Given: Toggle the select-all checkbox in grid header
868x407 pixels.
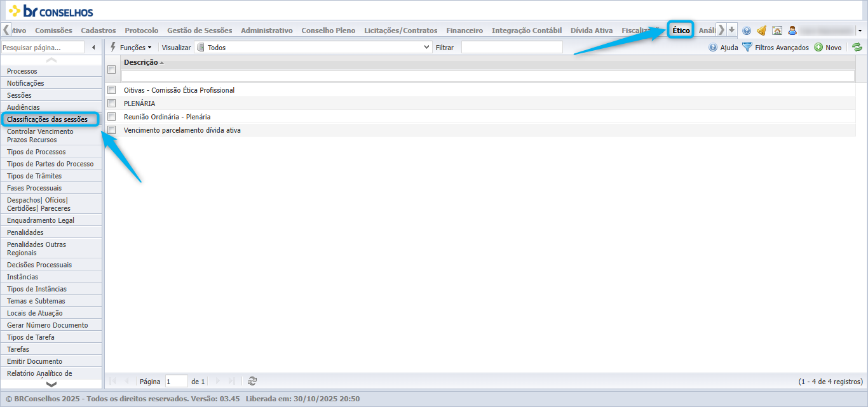Looking at the screenshot, I should (x=112, y=70).
